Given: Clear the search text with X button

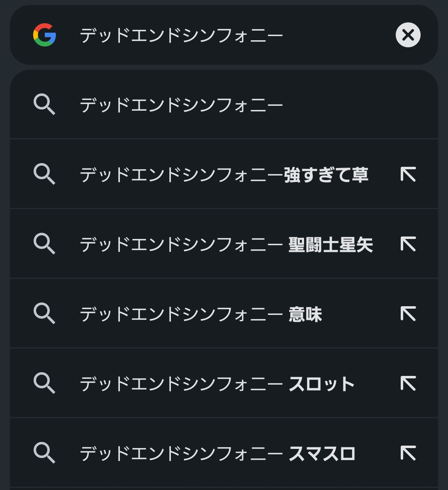Looking at the screenshot, I should 408,35.
